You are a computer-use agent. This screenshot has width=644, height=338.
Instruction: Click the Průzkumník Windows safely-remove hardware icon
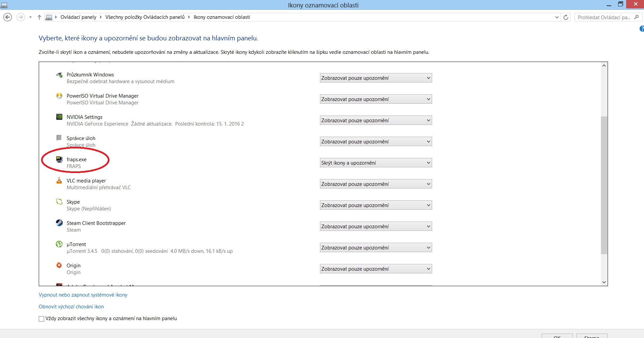point(59,75)
